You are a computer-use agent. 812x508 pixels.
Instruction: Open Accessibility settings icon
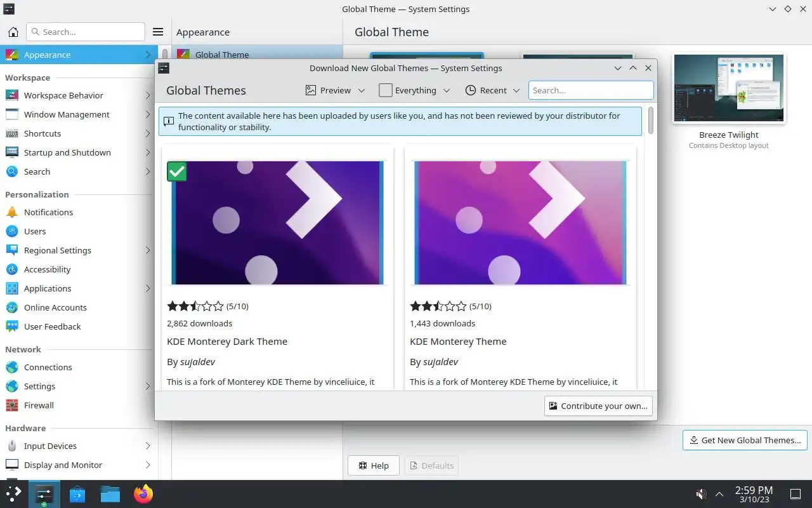[12, 269]
